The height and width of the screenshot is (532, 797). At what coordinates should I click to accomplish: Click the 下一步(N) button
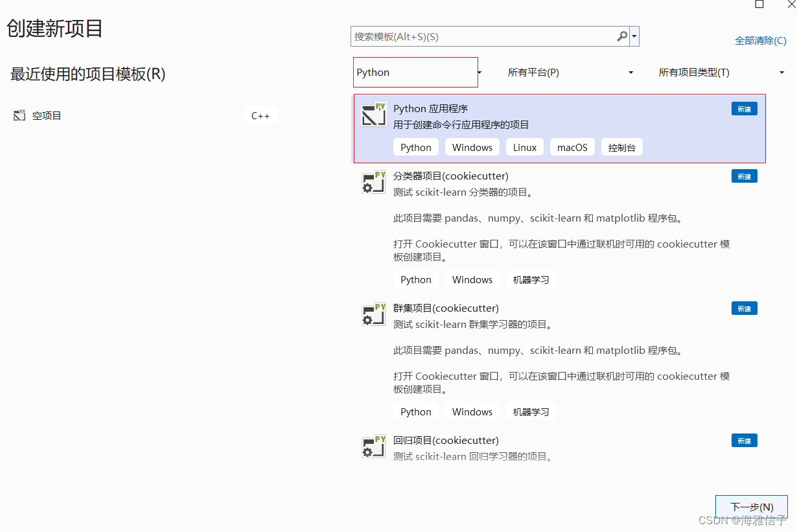752,507
